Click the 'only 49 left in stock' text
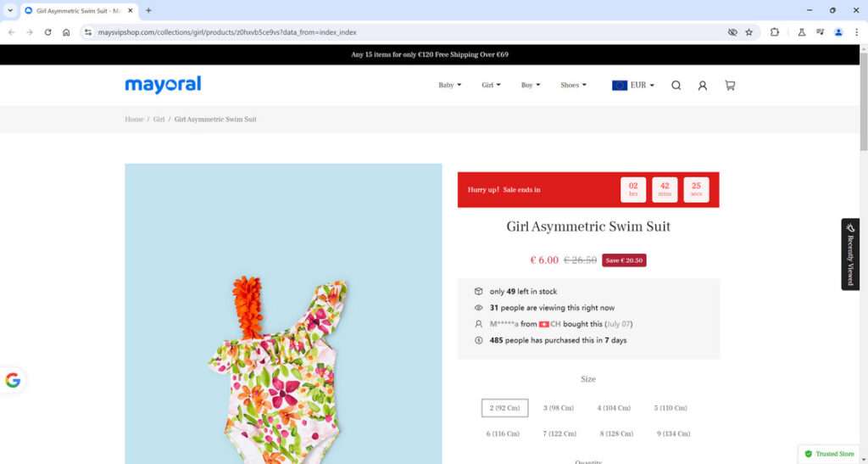The width and height of the screenshot is (868, 464). [x=523, y=291]
